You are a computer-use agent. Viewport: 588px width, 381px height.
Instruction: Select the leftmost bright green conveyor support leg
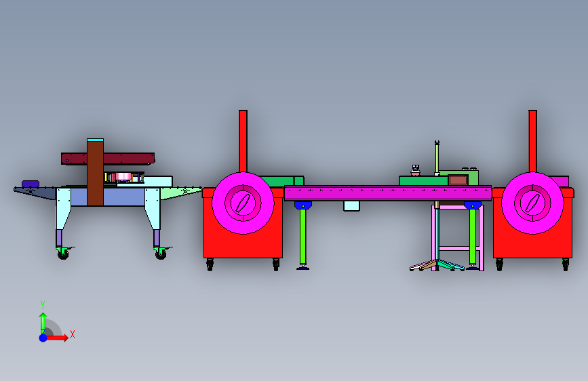pos(302,236)
